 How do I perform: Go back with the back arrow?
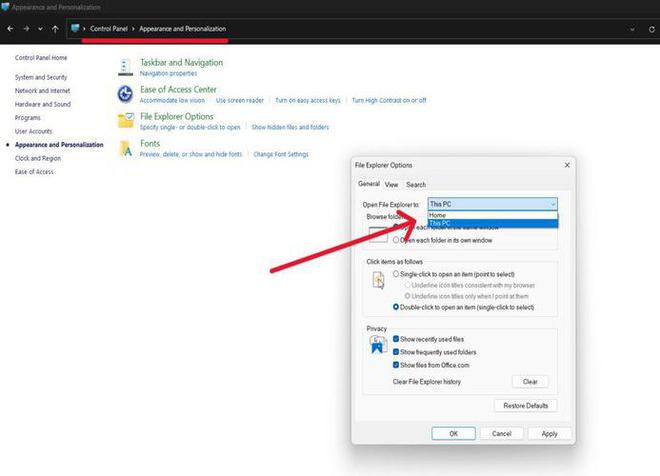(11, 29)
